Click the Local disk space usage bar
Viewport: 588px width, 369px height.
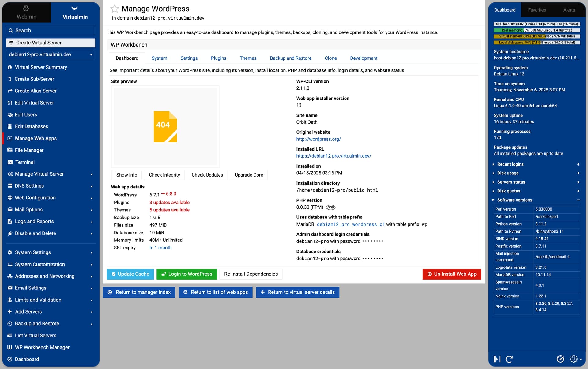tap(537, 43)
